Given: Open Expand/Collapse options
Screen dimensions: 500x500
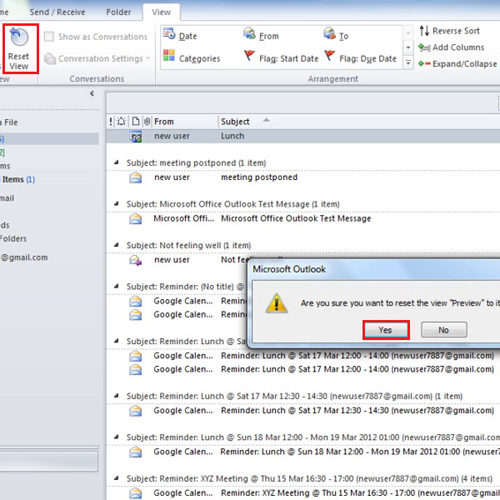Looking at the screenshot, I should 458,64.
